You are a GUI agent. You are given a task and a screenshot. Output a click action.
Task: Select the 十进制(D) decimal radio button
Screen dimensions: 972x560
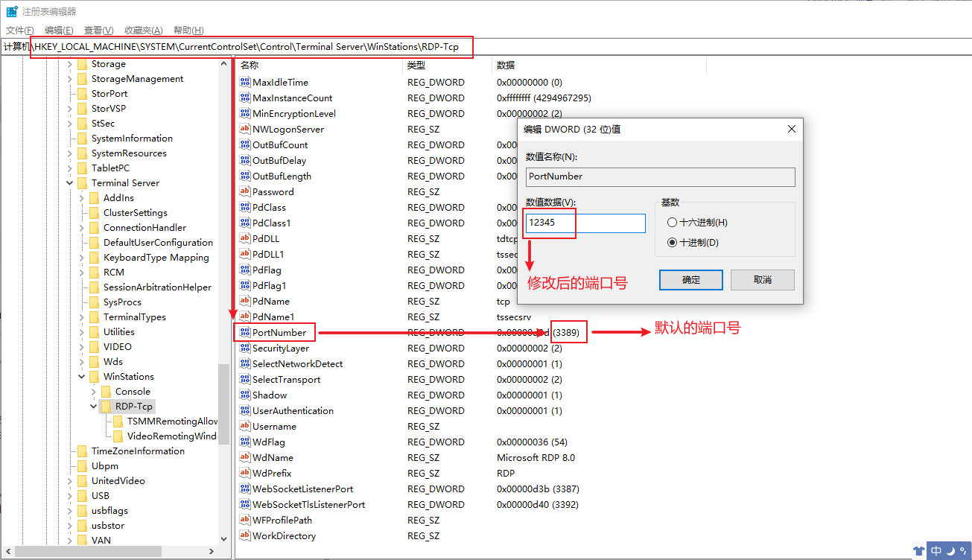click(x=672, y=242)
